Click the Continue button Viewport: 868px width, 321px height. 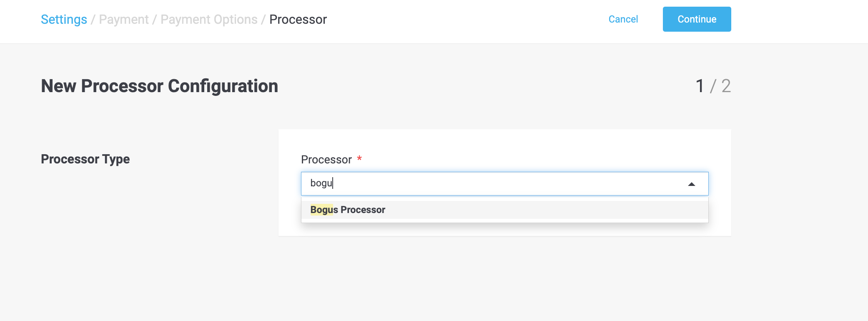[x=697, y=19]
